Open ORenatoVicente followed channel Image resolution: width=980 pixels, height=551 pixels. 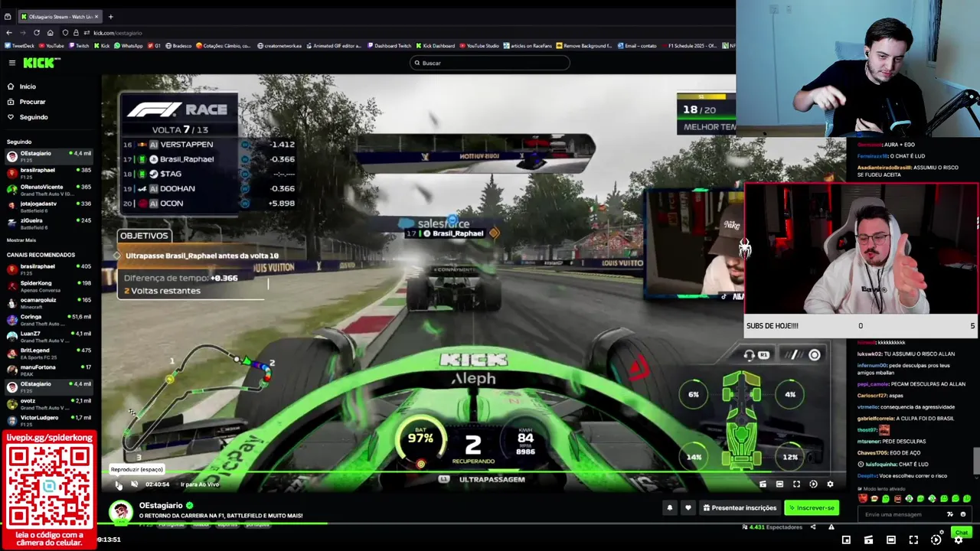tap(47, 189)
